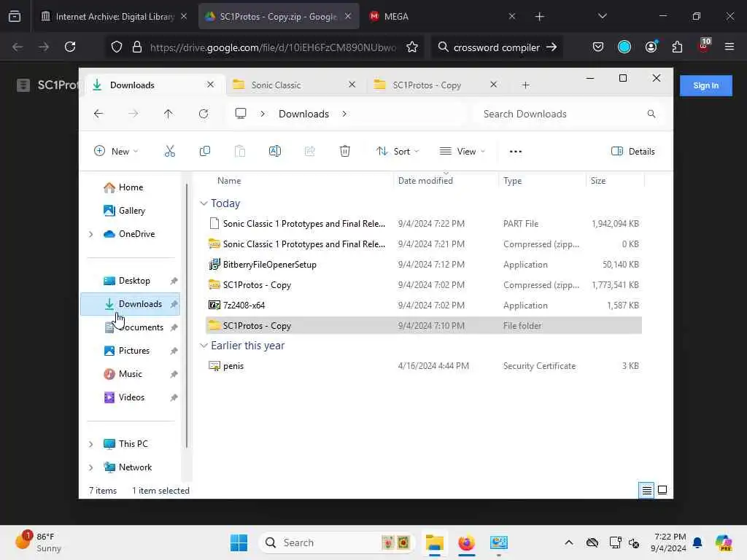Click the Rename icon in Explorer toolbar
The width and height of the screenshot is (747, 560).
275,152
